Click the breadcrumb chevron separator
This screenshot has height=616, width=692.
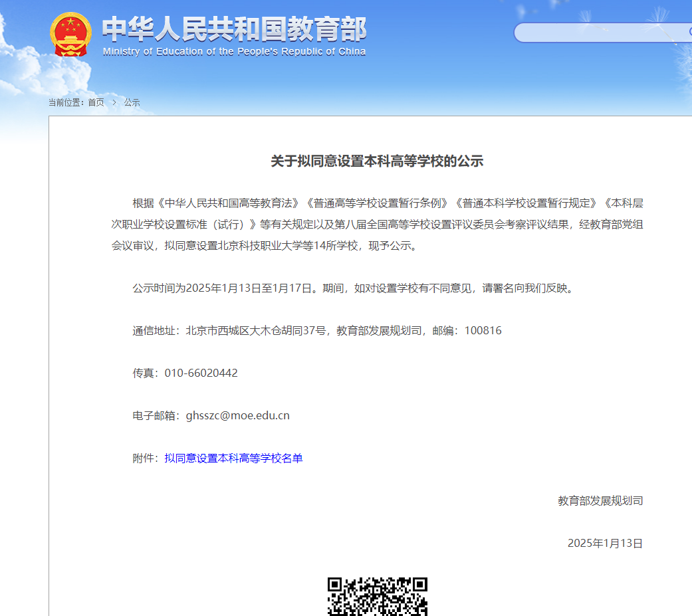[x=114, y=102]
